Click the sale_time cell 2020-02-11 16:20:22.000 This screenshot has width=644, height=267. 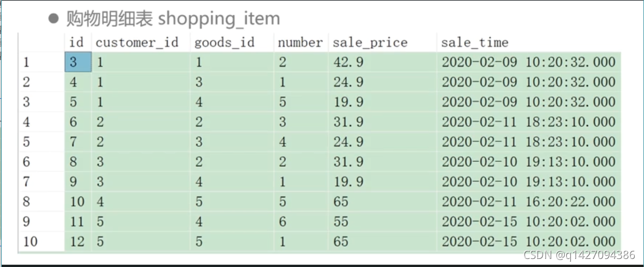[528, 202]
